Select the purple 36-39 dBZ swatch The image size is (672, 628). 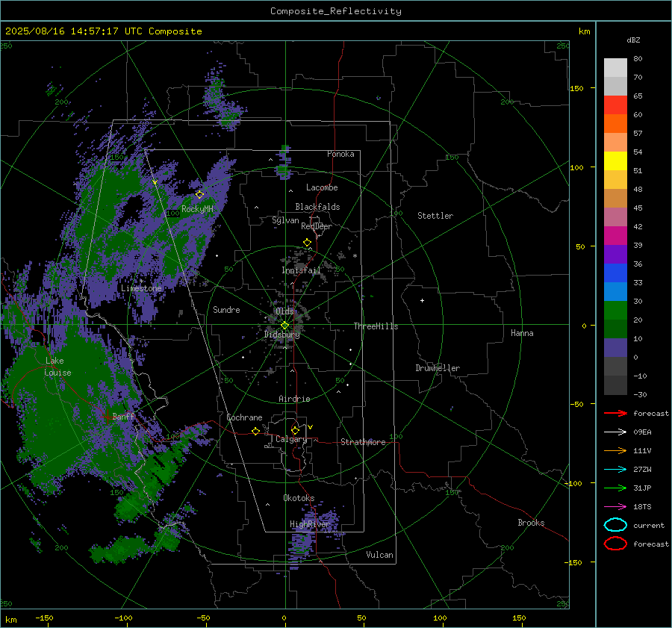tap(615, 254)
